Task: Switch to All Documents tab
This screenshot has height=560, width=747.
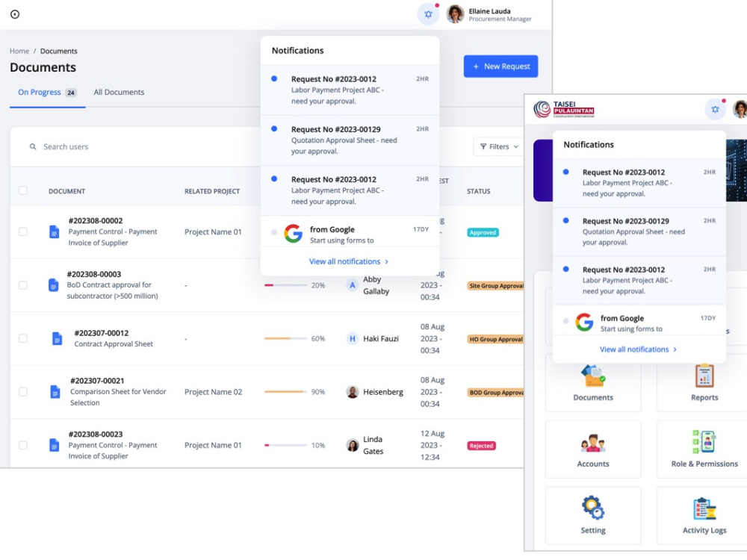Action: coord(119,93)
